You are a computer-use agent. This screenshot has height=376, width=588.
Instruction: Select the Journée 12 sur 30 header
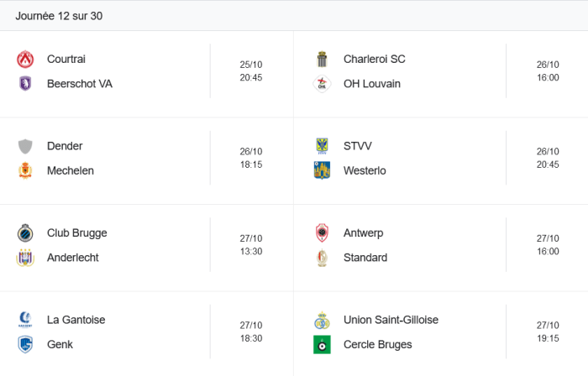(59, 16)
